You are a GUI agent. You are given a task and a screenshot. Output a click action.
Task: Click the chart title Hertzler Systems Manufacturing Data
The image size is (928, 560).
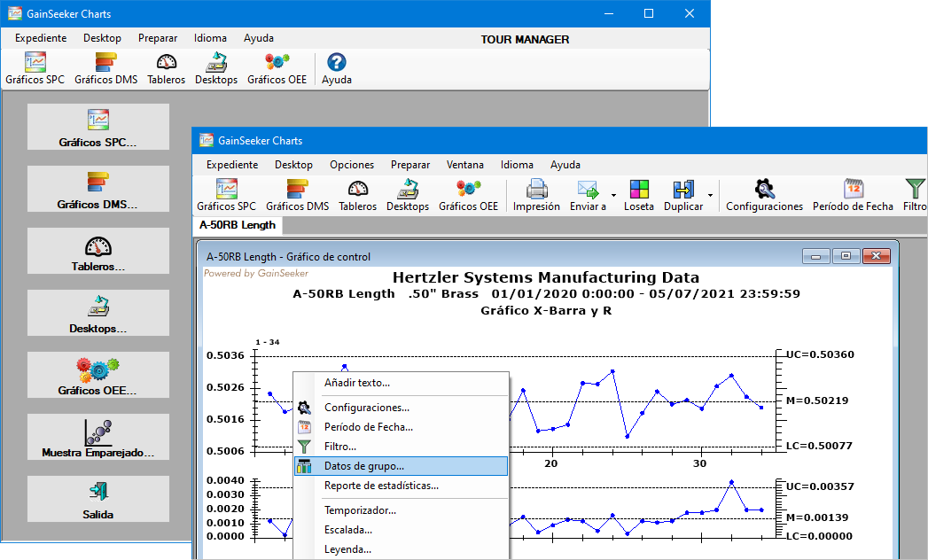coord(546,278)
